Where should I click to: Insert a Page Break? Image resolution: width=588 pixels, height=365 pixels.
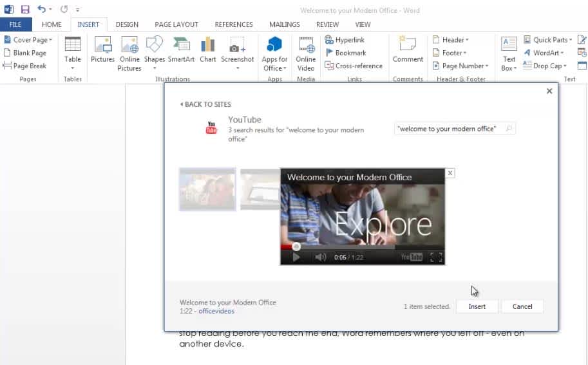click(25, 66)
